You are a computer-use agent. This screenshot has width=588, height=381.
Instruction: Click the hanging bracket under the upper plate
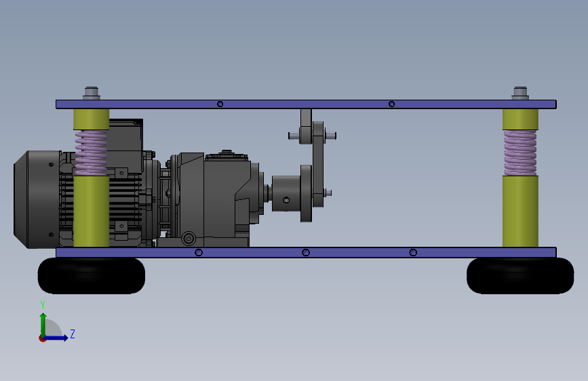point(306,126)
